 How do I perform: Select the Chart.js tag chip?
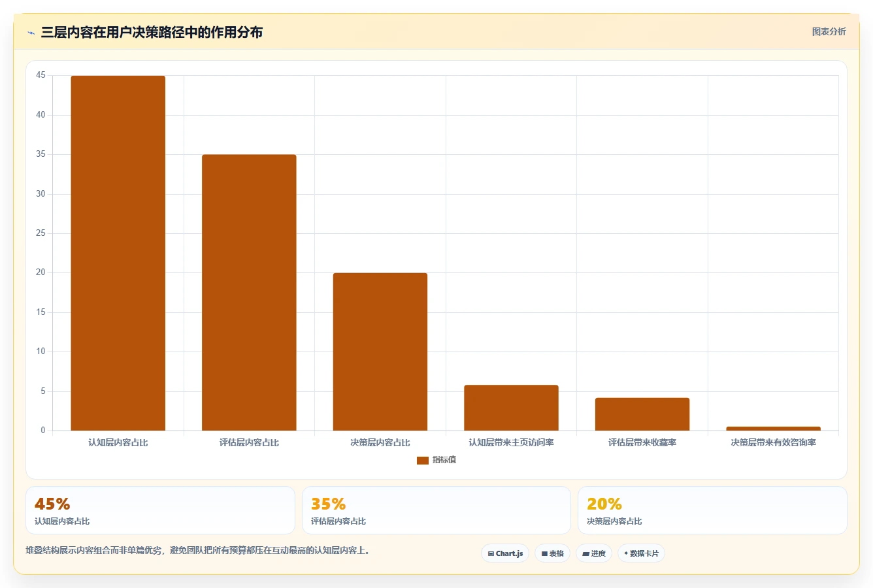[x=505, y=553]
